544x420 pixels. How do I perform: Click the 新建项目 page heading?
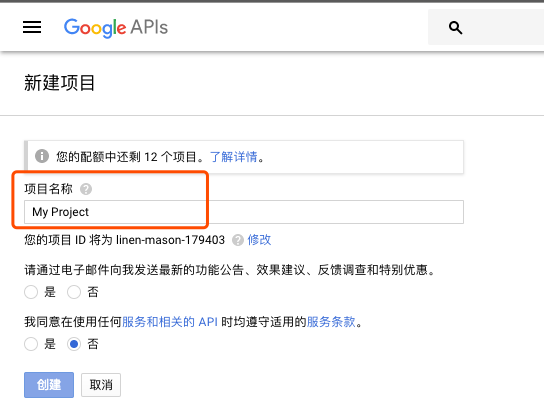(59, 83)
